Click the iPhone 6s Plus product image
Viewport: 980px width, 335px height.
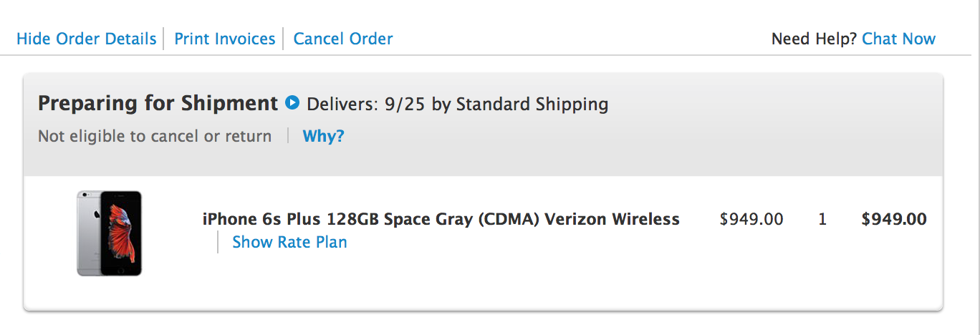110,233
